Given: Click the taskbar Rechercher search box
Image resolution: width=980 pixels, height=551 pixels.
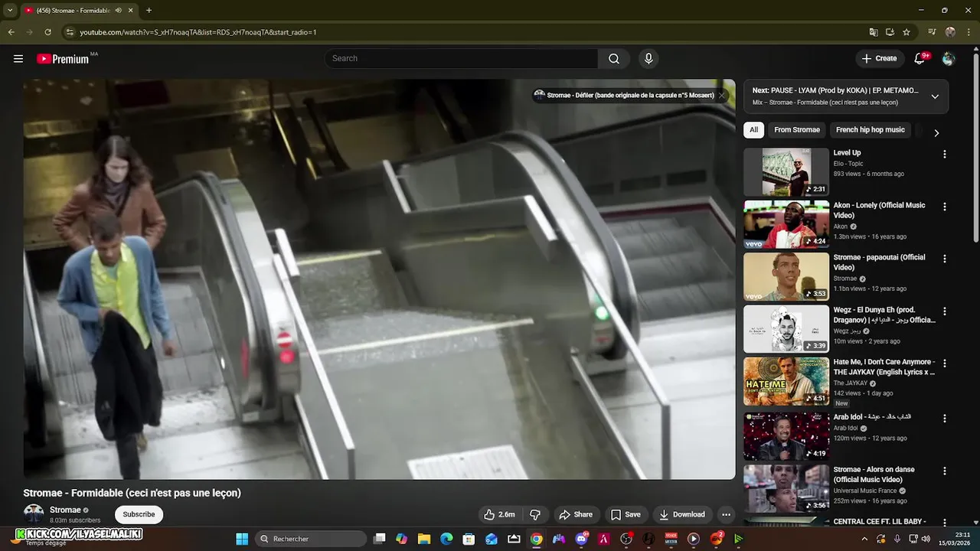Looking at the screenshot, I should point(310,539).
